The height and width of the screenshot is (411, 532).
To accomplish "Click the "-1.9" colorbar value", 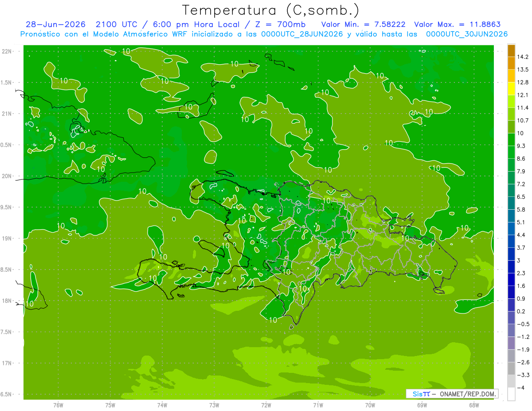I will coord(523,349).
